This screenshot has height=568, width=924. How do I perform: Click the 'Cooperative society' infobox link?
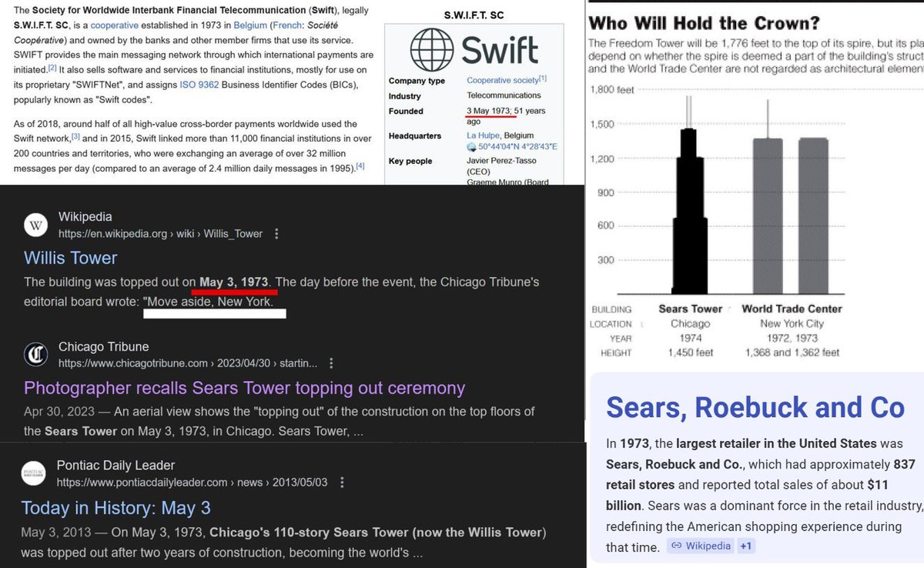502,80
